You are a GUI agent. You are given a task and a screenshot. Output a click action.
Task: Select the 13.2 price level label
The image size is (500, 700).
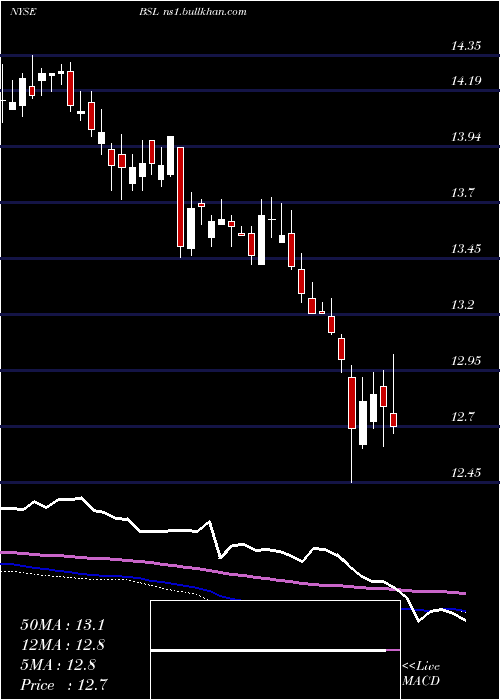[463, 305]
